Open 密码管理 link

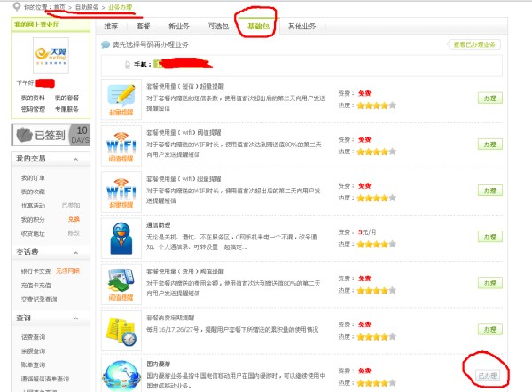click(x=33, y=109)
